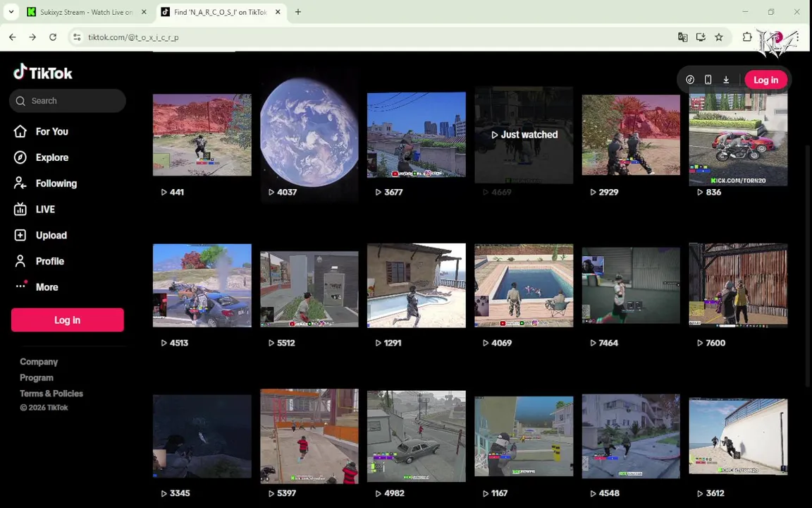Click the mobile app phone icon
This screenshot has width=812, height=508.
[708, 80]
